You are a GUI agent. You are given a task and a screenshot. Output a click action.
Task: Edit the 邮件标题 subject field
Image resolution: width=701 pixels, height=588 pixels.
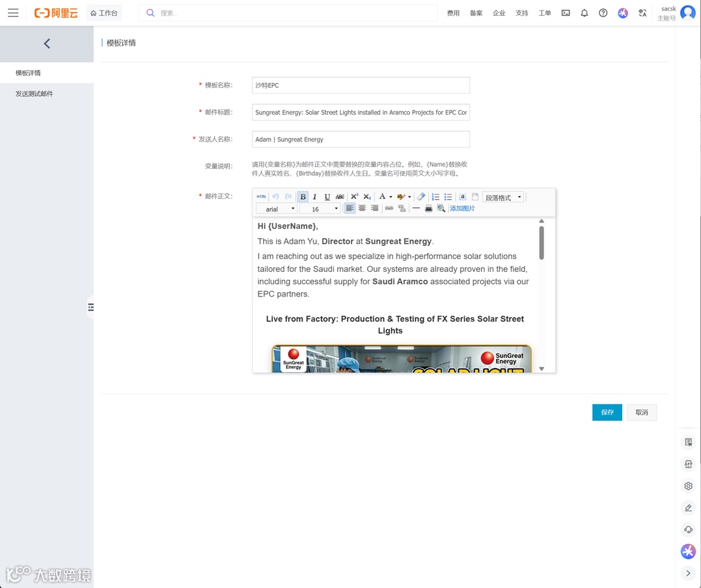click(x=361, y=112)
